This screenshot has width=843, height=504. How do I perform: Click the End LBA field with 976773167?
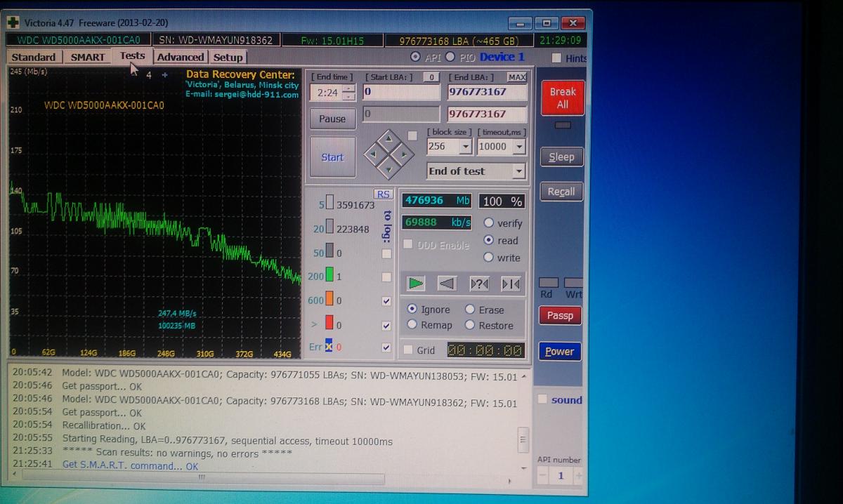(x=487, y=92)
